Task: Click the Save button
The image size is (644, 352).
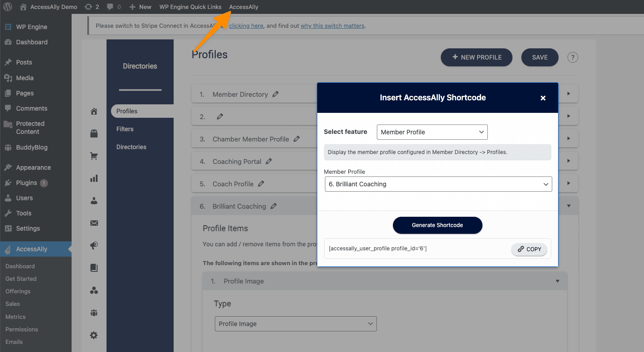Action: point(540,57)
